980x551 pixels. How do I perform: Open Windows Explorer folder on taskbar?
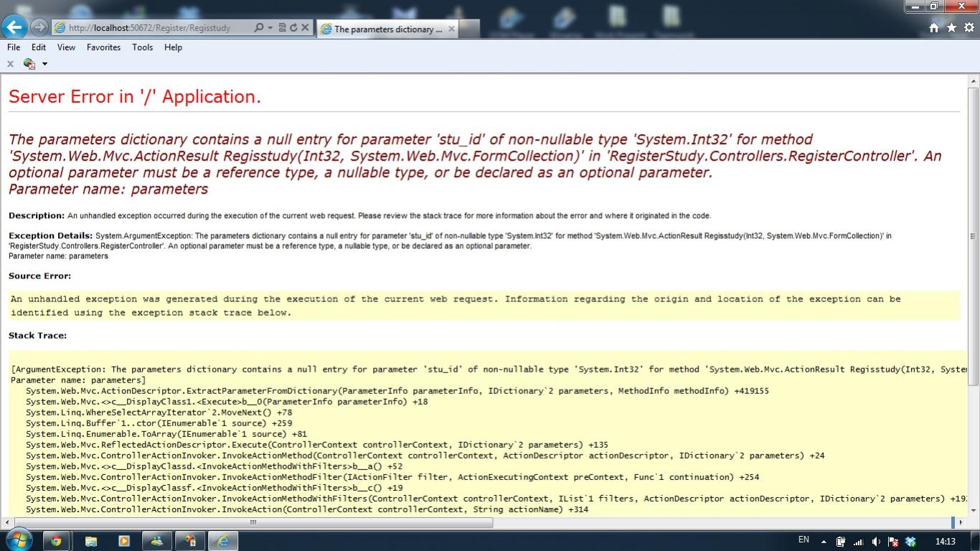(x=90, y=541)
